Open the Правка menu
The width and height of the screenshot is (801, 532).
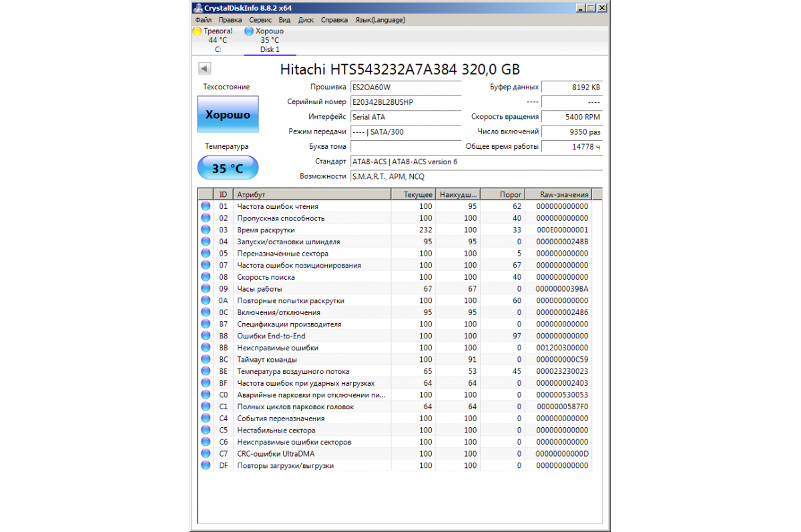(230, 20)
